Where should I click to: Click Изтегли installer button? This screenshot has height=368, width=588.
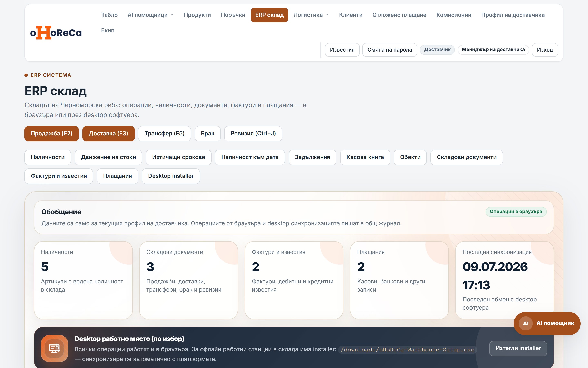pos(518,348)
